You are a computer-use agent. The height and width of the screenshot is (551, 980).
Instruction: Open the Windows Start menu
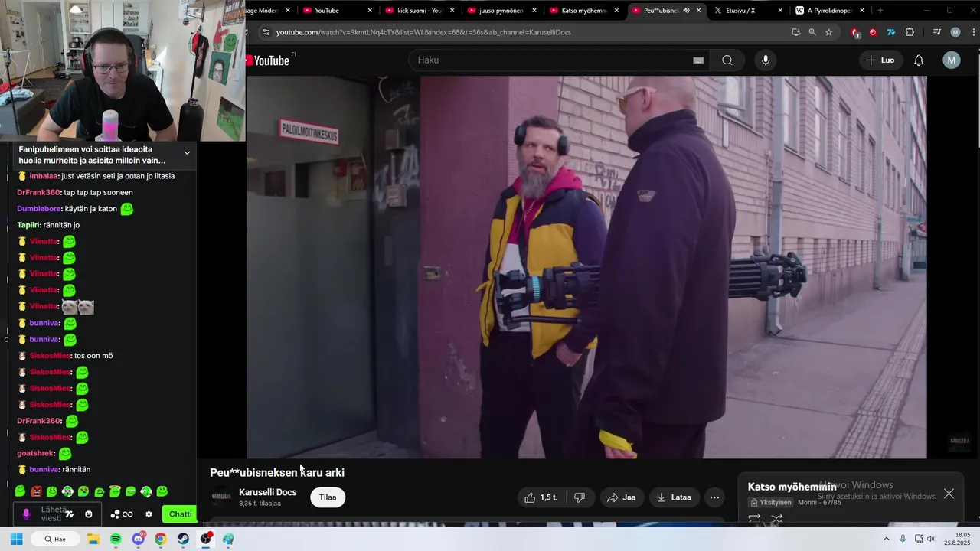[16, 539]
